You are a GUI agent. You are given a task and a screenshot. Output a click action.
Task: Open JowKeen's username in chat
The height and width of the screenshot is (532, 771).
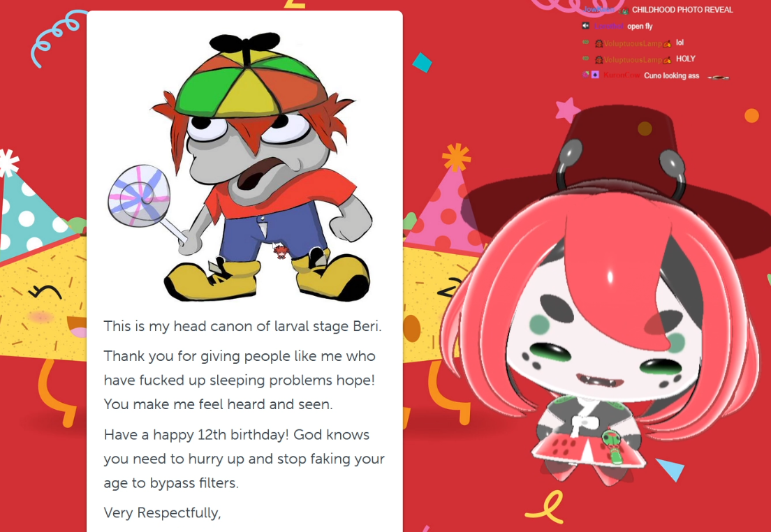point(599,9)
